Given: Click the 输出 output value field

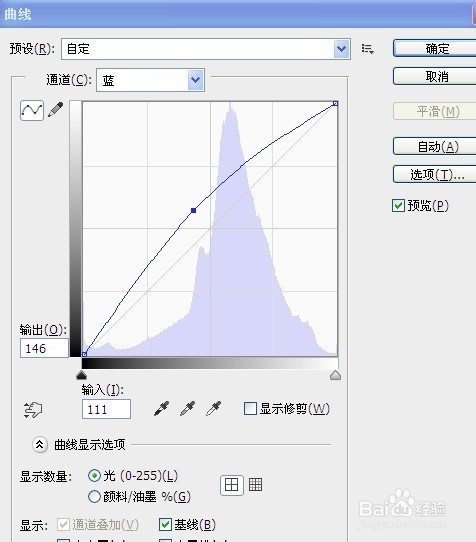Looking at the screenshot, I should pyautogui.click(x=44, y=348).
